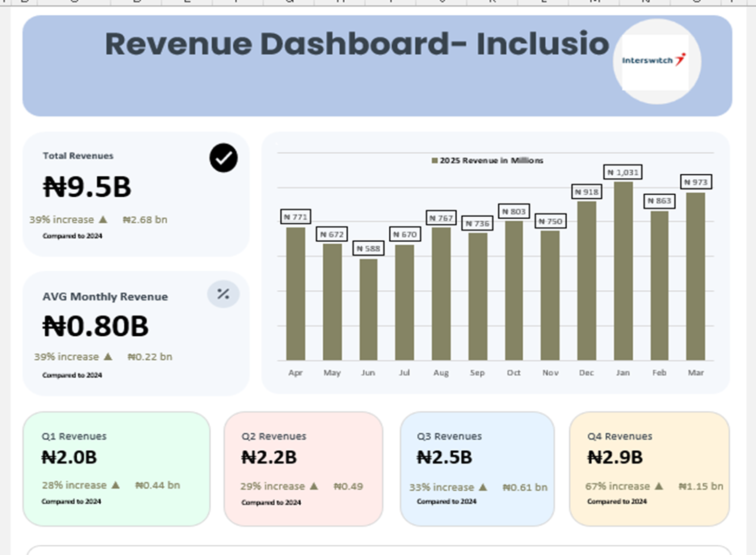Click the June bar in the revenue chart
The image size is (756, 555).
pos(368,309)
